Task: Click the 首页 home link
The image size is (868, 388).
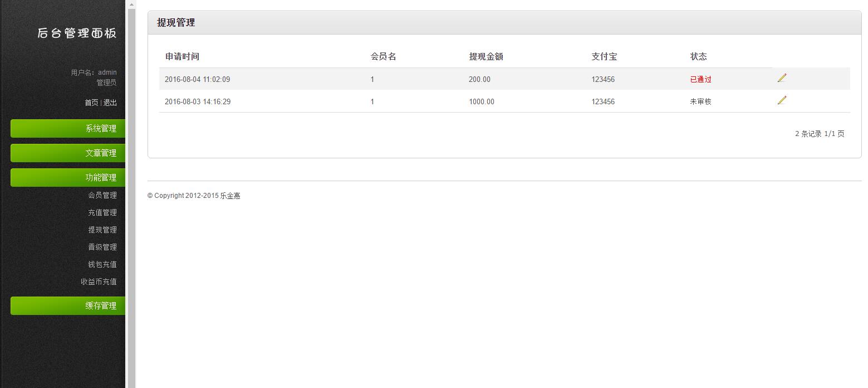Action: [x=91, y=103]
